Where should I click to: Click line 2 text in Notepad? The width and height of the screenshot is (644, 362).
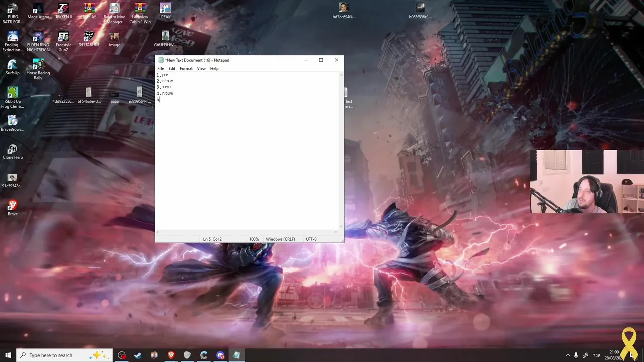click(x=165, y=81)
